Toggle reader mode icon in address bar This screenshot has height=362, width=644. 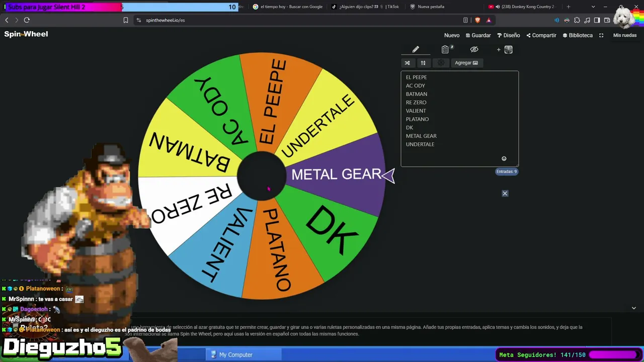pos(465,20)
